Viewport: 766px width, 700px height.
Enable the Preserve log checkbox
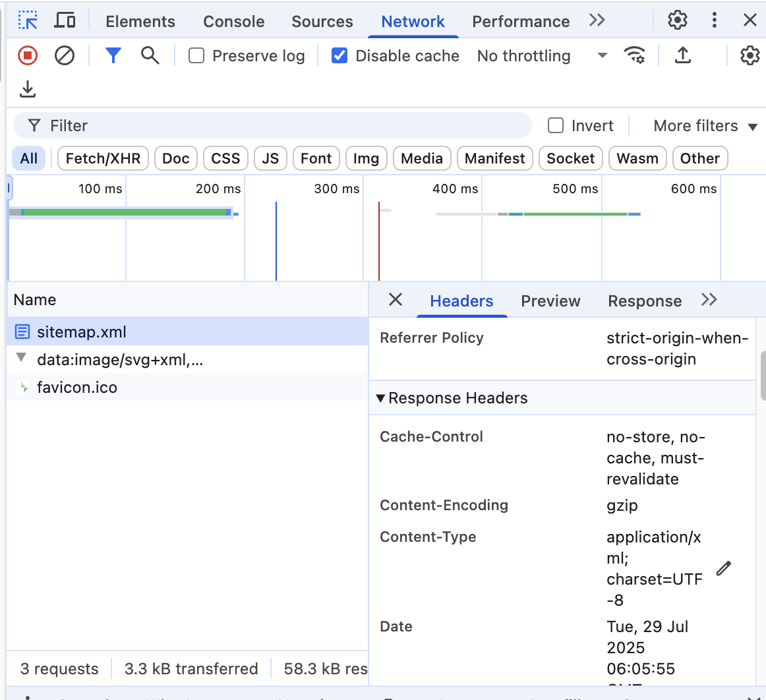click(196, 56)
